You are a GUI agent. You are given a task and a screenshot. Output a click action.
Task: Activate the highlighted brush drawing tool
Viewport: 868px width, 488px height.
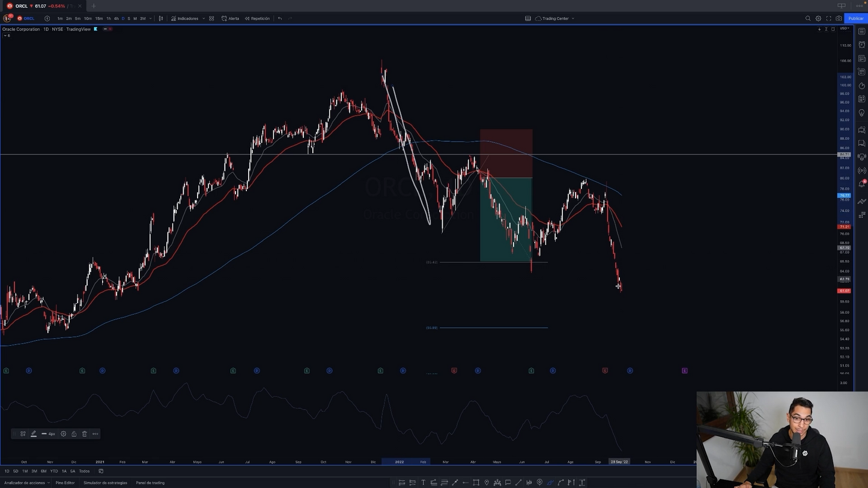pos(550,483)
